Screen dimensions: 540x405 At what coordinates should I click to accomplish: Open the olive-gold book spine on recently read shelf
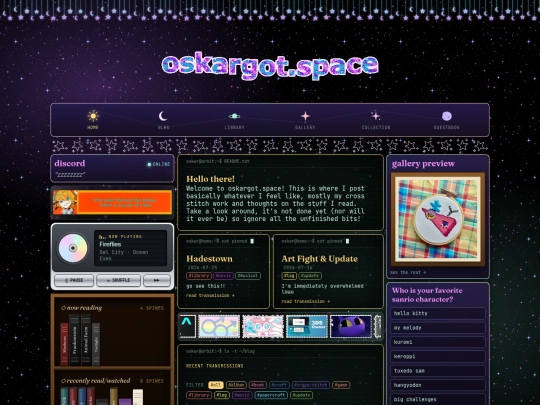pos(114,396)
